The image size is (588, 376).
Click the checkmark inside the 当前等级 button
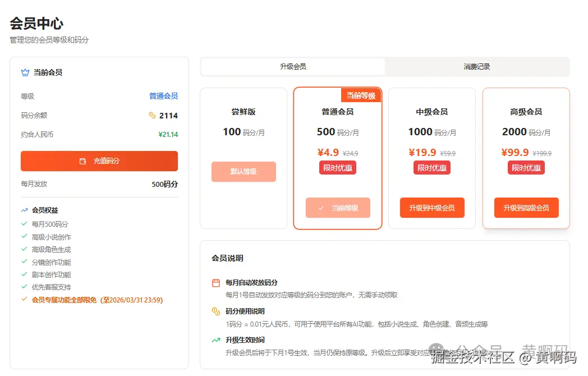point(321,208)
